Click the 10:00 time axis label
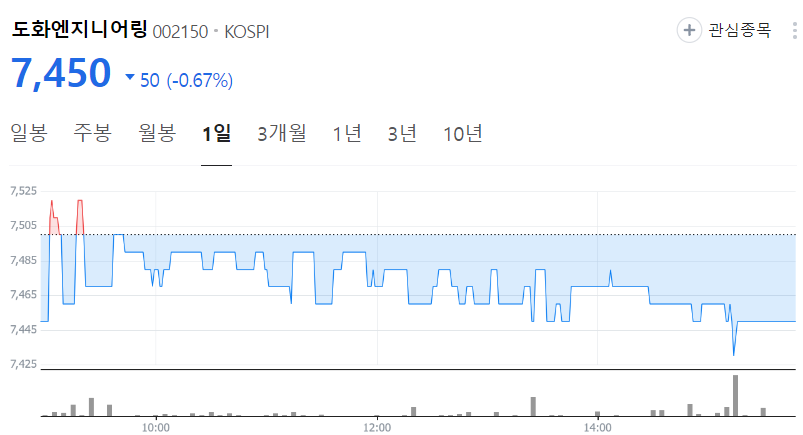 pyautogui.click(x=156, y=427)
